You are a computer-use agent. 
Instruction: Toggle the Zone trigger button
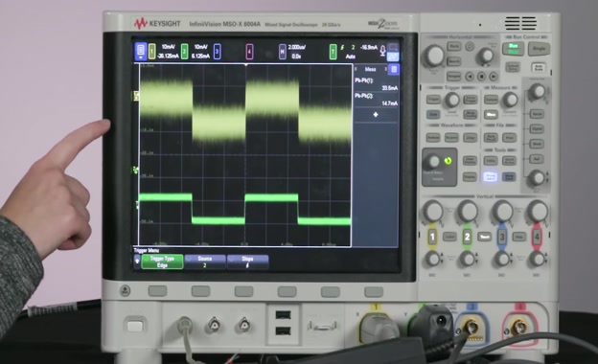tap(433, 114)
